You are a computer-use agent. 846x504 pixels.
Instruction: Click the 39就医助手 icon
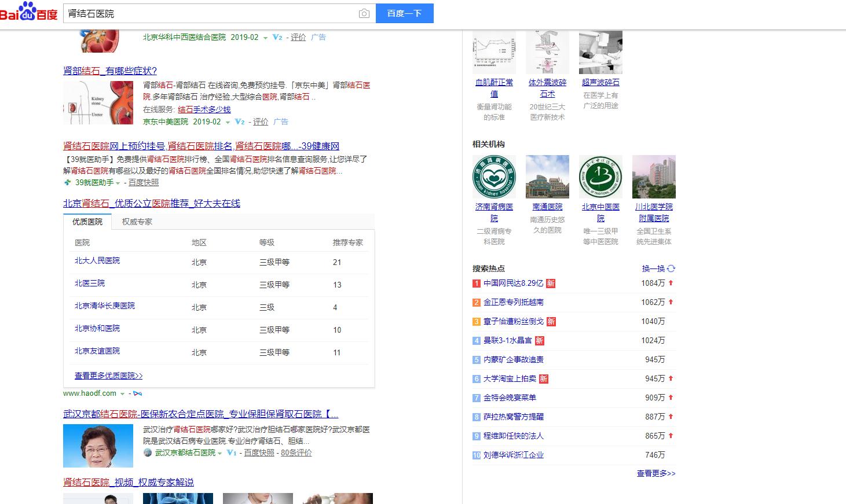tap(68, 182)
